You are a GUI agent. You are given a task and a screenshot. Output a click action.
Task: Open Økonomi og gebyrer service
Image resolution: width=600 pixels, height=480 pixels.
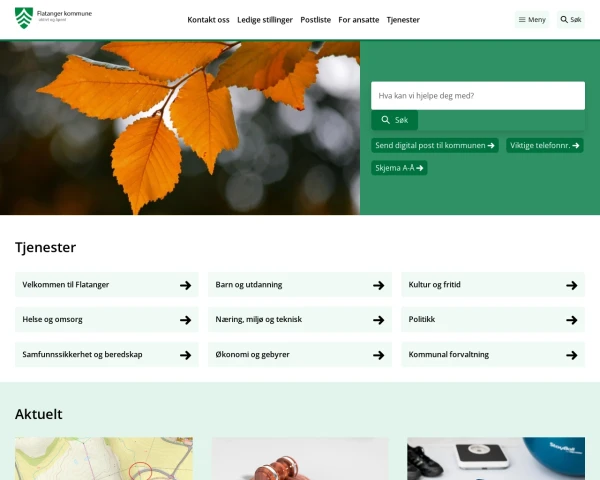300,355
